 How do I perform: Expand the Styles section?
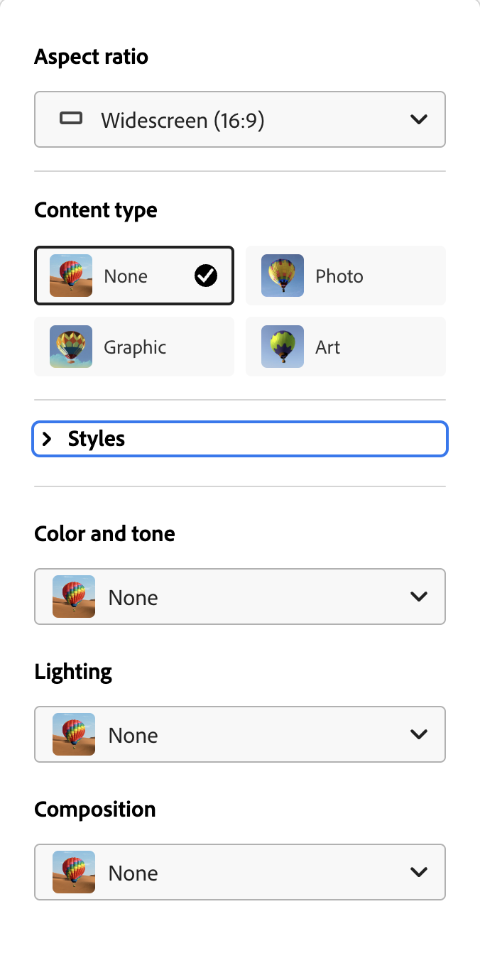pos(240,439)
